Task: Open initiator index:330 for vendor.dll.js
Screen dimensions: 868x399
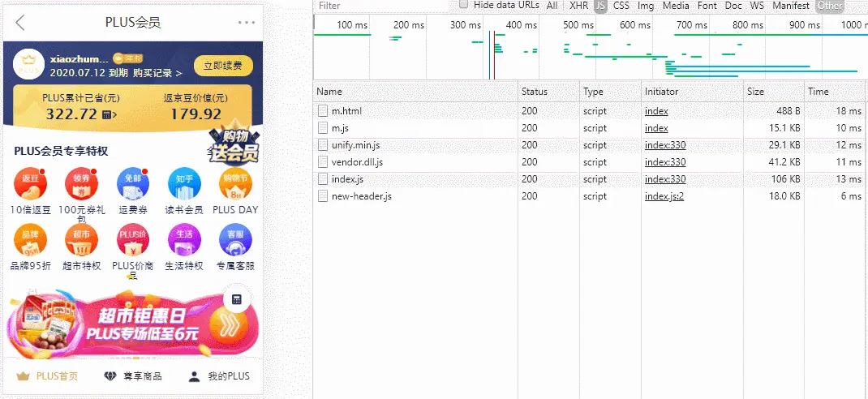Action: point(665,163)
